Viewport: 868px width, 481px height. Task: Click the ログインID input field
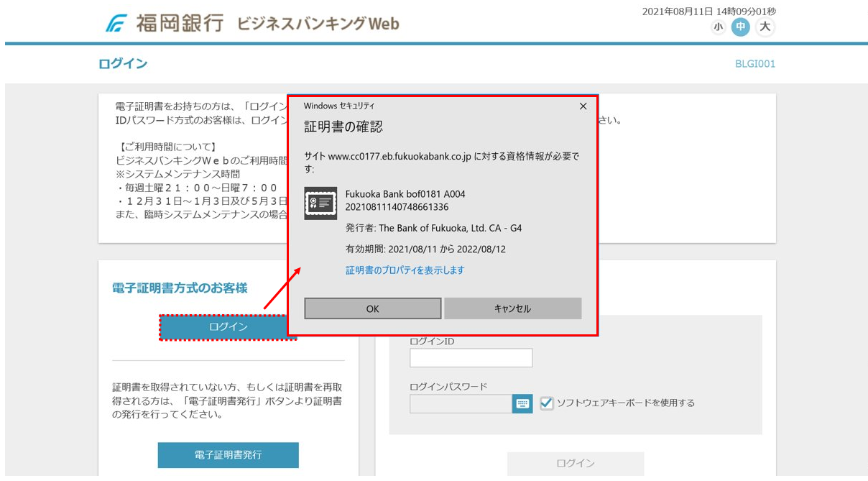click(x=471, y=358)
